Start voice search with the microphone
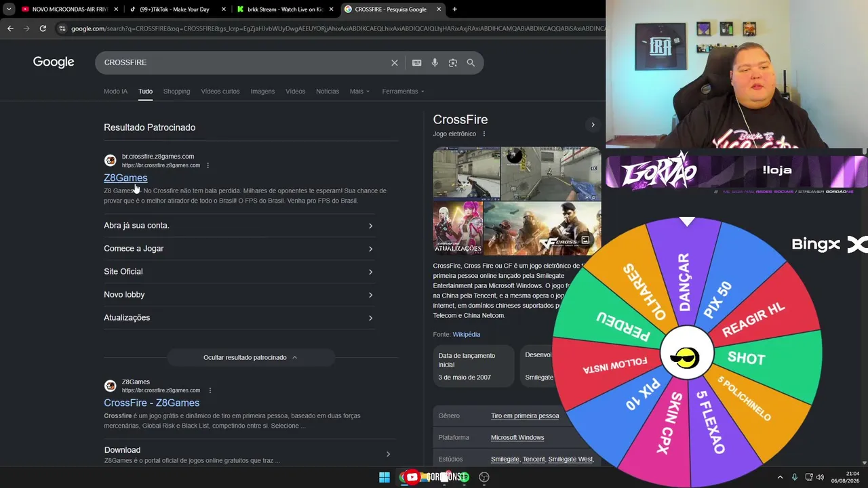Viewport: 868px width, 488px height. (435, 62)
